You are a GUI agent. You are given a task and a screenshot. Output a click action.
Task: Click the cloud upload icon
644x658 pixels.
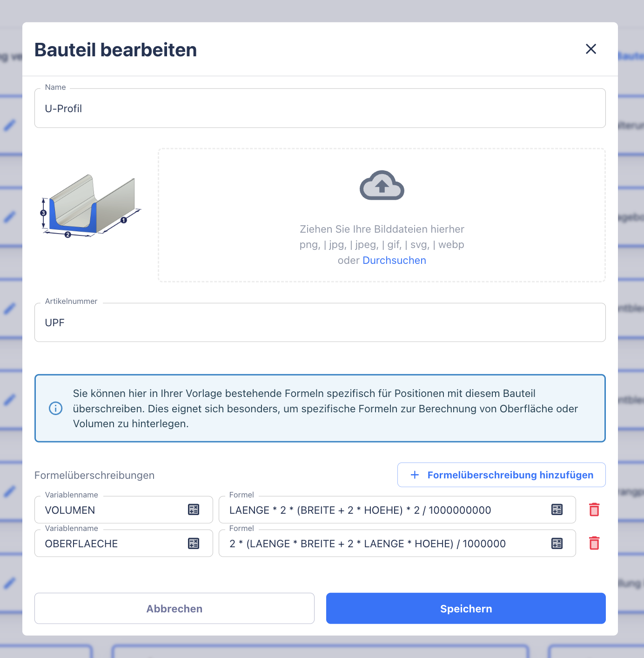click(382, 185)
